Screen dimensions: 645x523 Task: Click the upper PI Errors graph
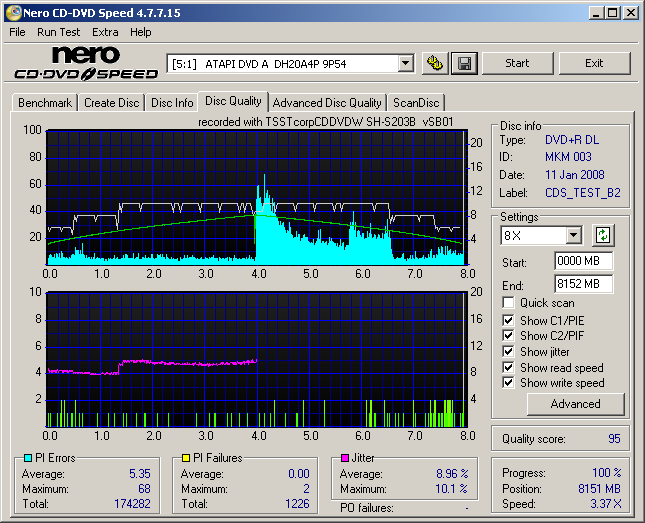tap(257, 198)
